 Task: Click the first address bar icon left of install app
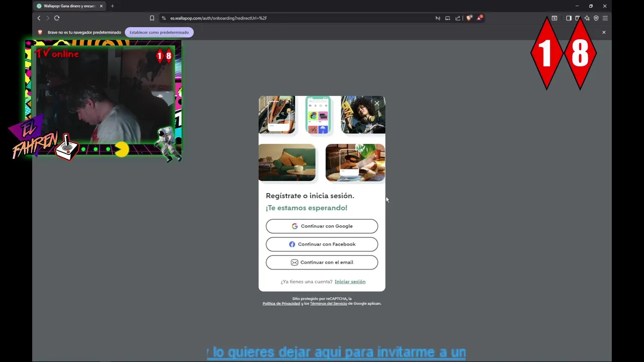(x=438, y=18)
